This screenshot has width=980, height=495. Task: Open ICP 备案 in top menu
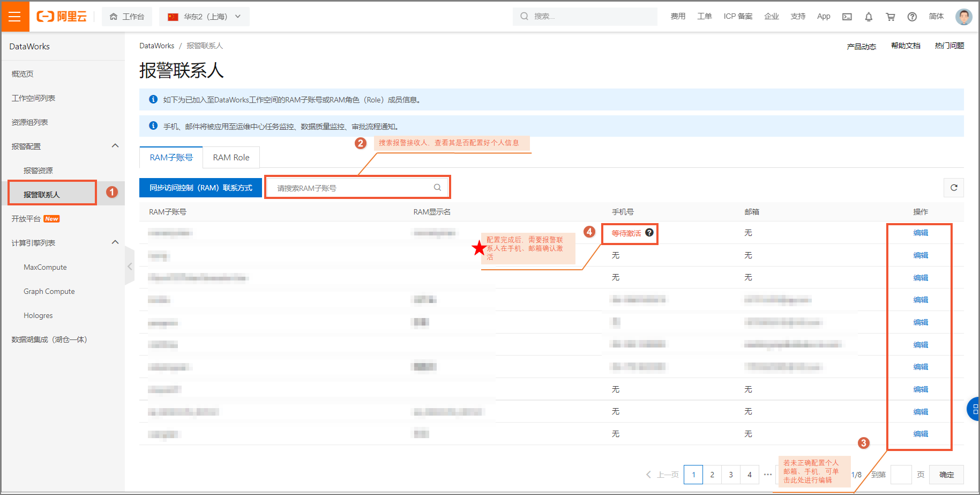point(738,17)
